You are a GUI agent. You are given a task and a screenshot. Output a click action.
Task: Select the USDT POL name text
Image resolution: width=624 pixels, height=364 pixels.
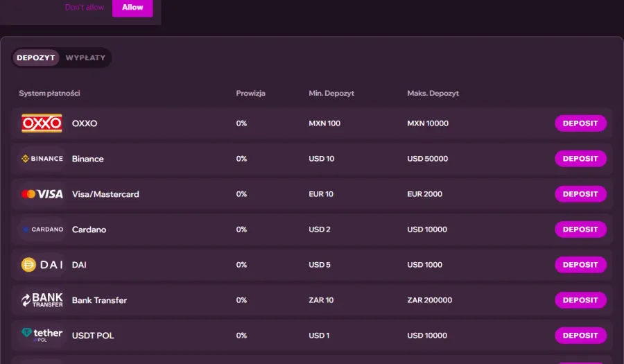pos(93,336)
